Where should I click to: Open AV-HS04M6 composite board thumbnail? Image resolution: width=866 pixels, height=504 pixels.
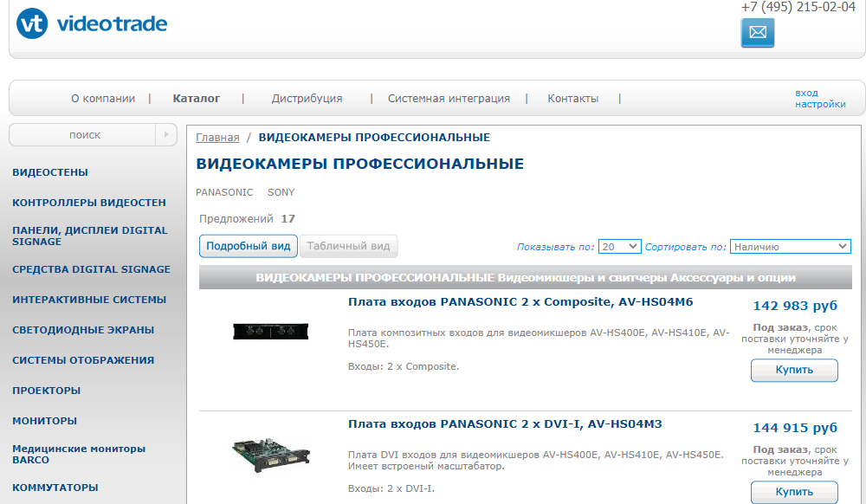click(270, 331)
